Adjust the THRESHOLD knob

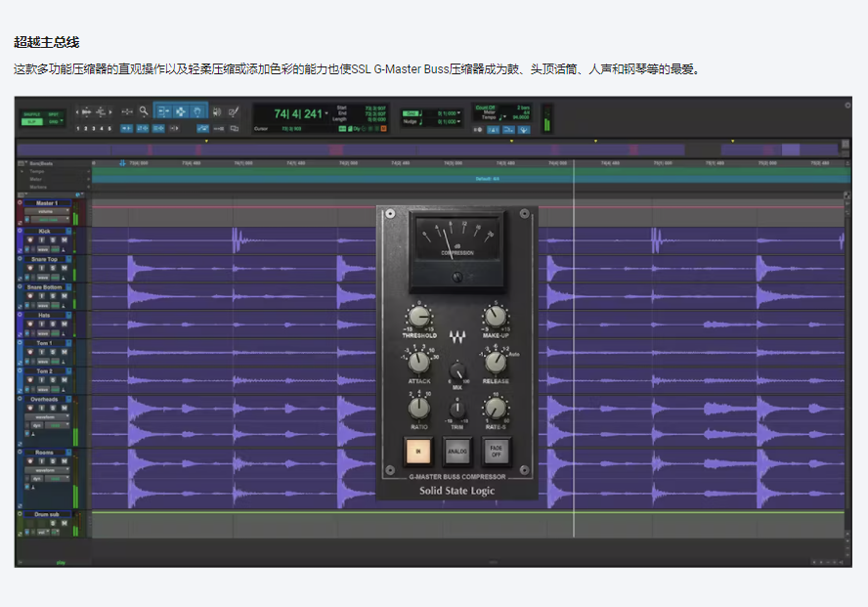click(419, 317)
